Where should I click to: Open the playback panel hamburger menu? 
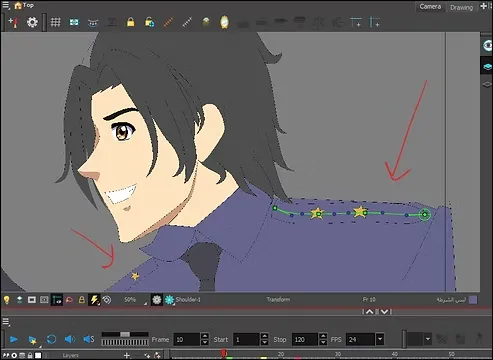tap(6, 321)
